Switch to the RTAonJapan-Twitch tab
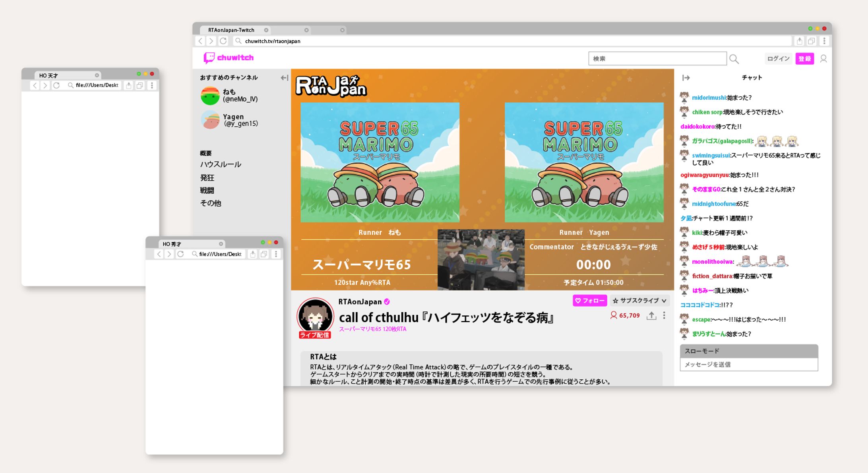This screenshot has height=473, width=868. click(x=232, y=30)
